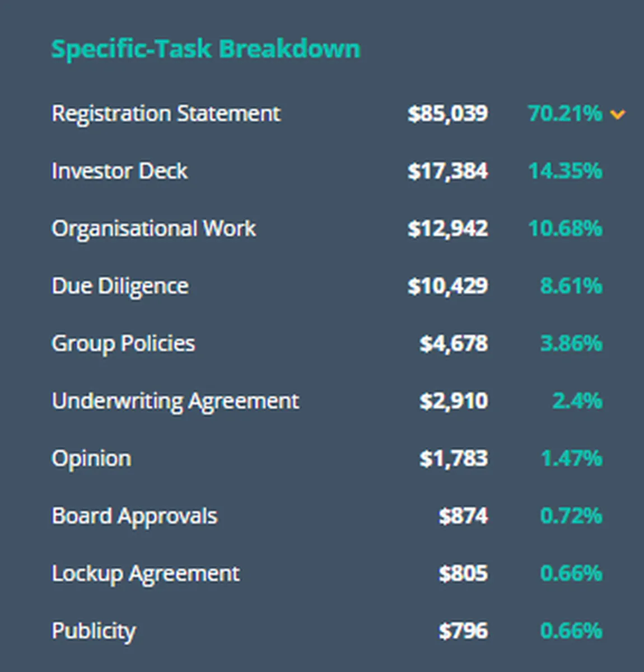The width and height of the screenshot is (644, 672).
Task: Open the Opinion task row
Action: pos(91,459)
